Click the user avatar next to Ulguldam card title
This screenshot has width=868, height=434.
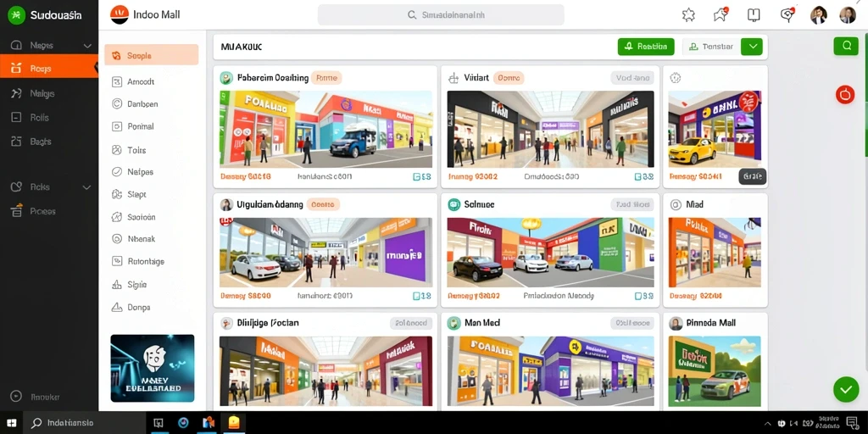pyautogui.click(x=226, y=205)
